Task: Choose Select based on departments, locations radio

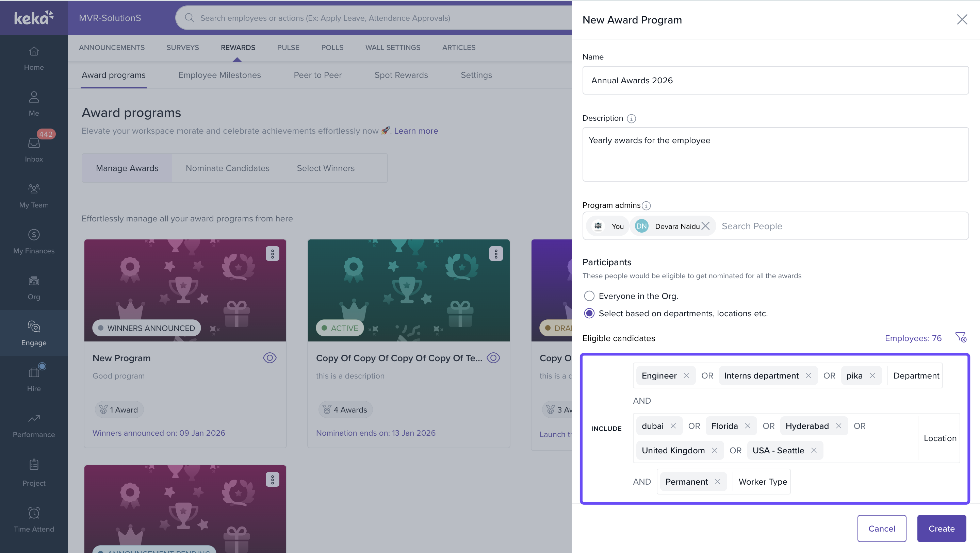Action: pos(589,313)
